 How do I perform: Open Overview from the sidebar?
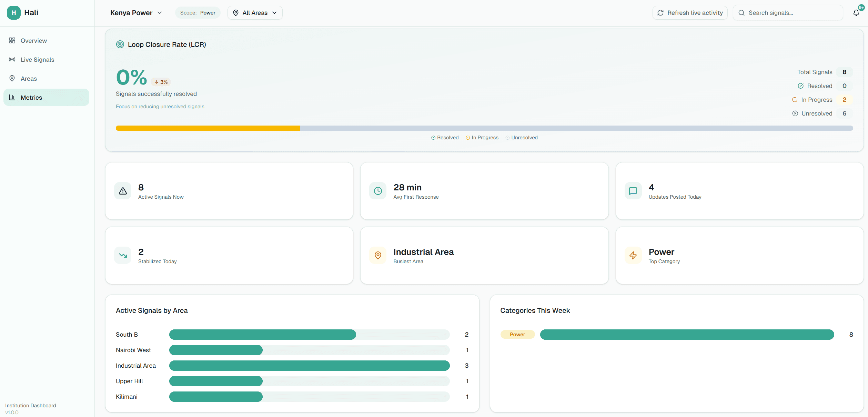pos(46,41)
